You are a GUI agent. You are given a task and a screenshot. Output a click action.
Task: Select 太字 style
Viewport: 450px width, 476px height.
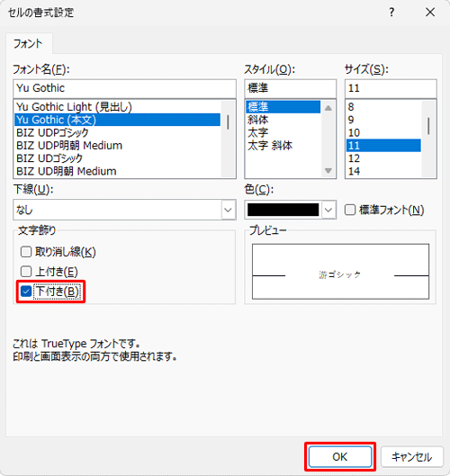click(283, 132)
